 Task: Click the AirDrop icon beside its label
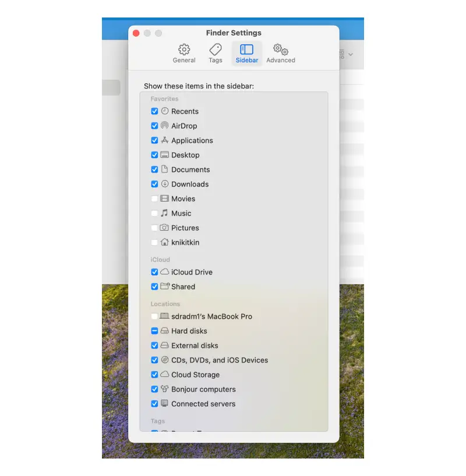165,125
